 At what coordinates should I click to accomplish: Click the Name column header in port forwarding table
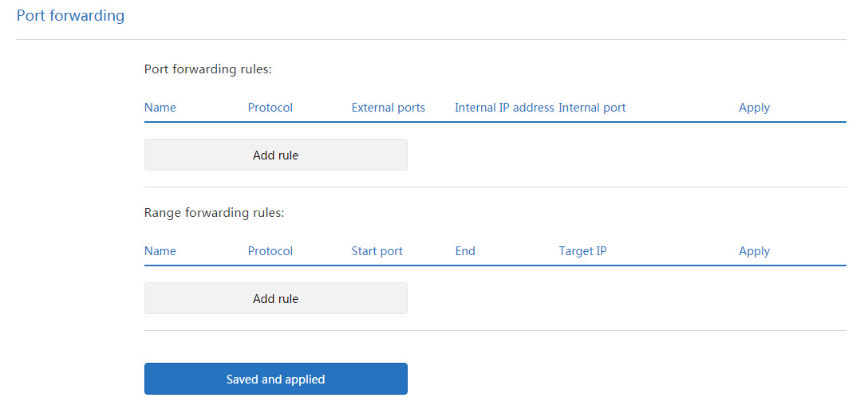click(x=160, y=108)
